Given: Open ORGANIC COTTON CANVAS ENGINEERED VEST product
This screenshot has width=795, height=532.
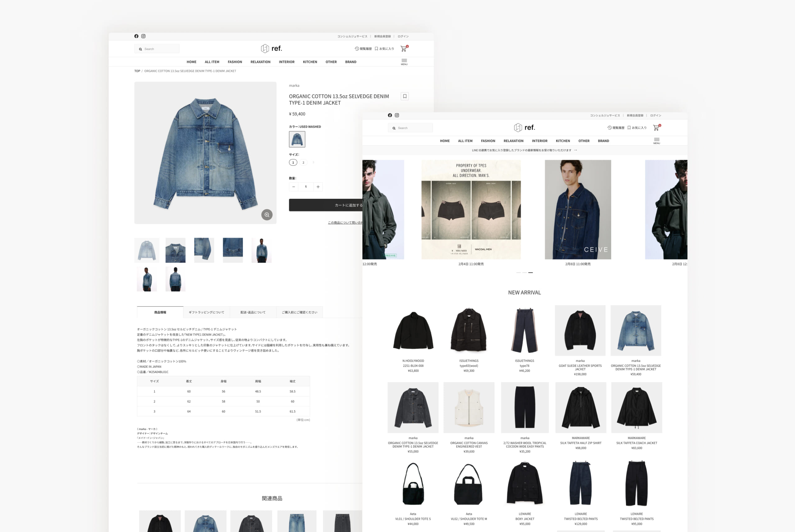Looking at the screenshot, I should coord(469,417).
